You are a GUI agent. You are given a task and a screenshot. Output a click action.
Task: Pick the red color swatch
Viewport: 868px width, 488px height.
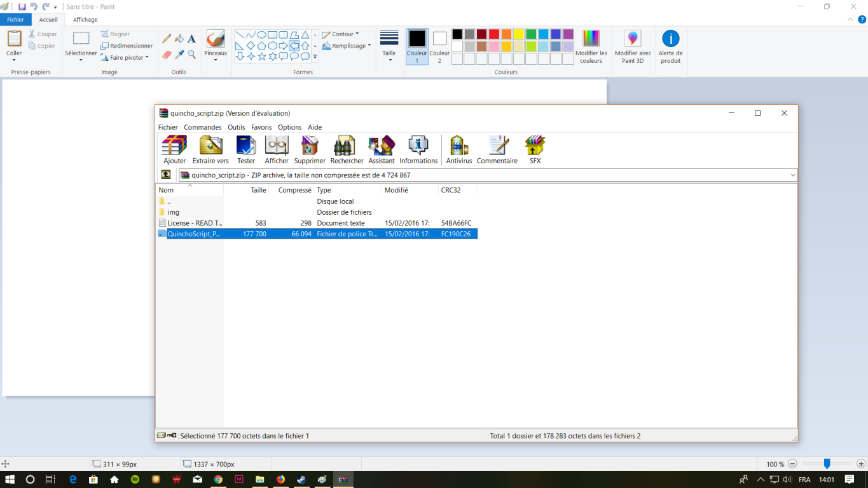tap(494, 34)
